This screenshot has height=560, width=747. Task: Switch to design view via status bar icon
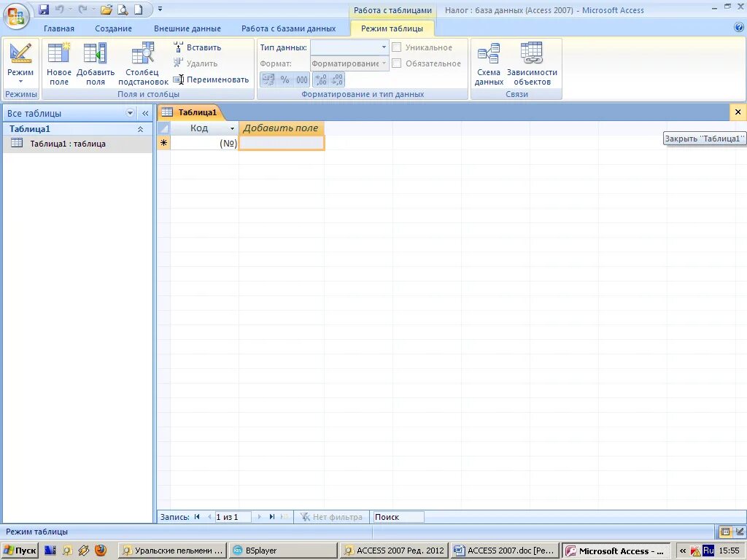740,532
